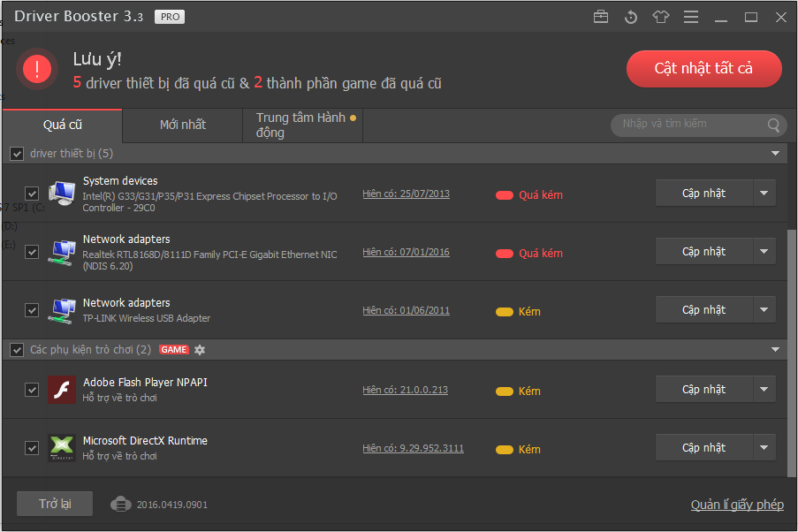
Task: Click Cập nhật for System devices
Action: tap(703, 193)
